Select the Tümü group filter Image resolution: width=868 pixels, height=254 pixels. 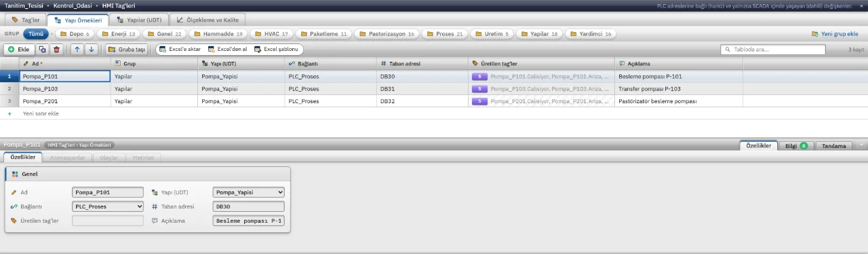[x=37, y=33]
